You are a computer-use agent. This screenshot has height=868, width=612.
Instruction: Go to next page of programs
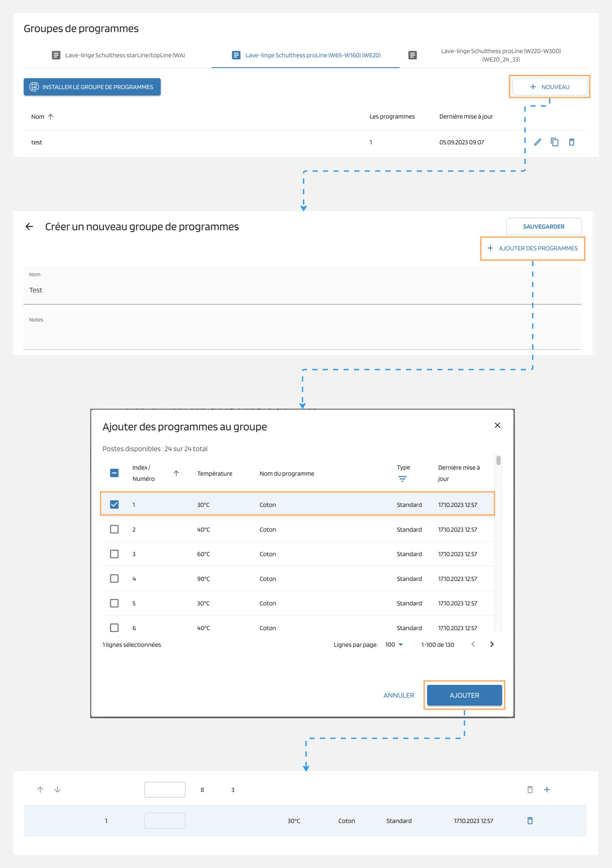pyautogui.click(x=492, y=645)
